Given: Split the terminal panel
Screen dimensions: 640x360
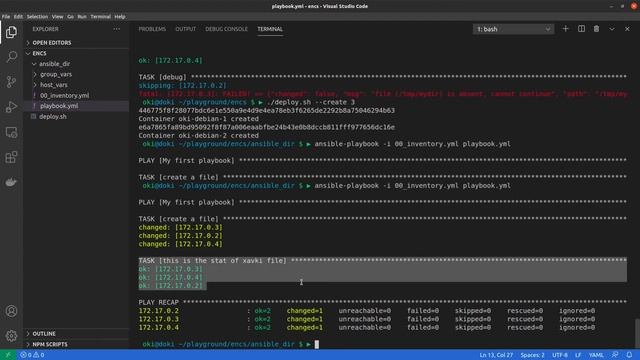Looking at the screenshot, I should coord(581,29).
